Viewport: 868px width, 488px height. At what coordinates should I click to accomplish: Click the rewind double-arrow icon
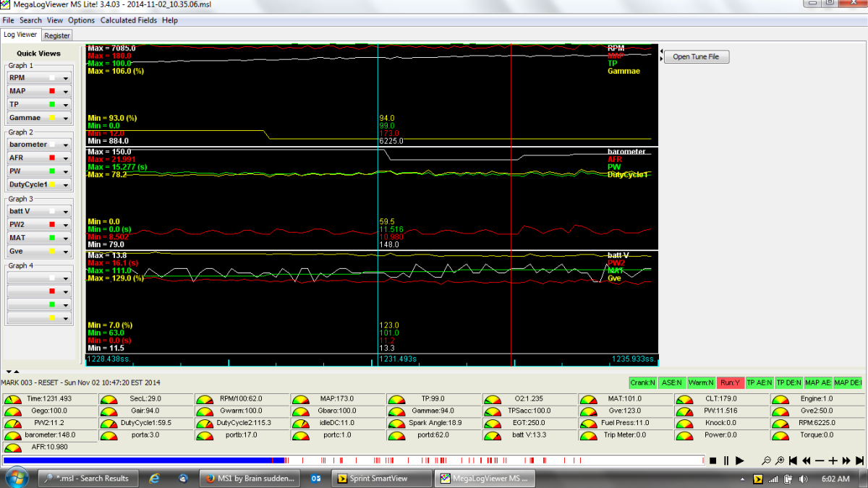pyautogui.click(x=806, y=461)
